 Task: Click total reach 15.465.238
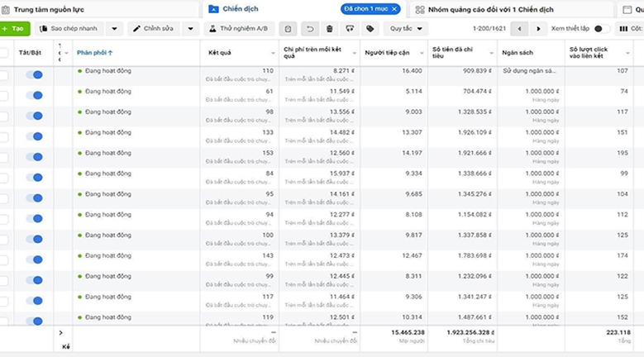pos(408,332)
